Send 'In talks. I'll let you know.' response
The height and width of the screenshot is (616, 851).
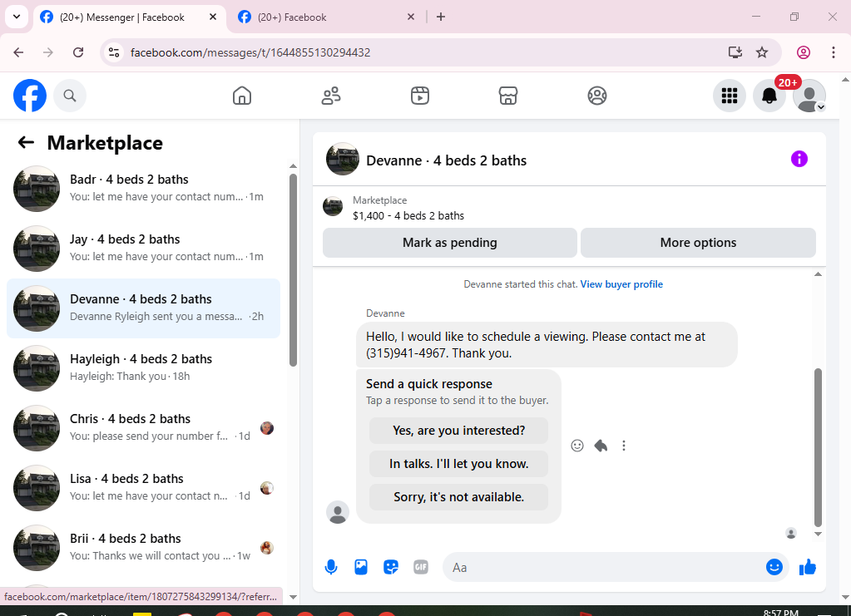click(x=458, y=464)
